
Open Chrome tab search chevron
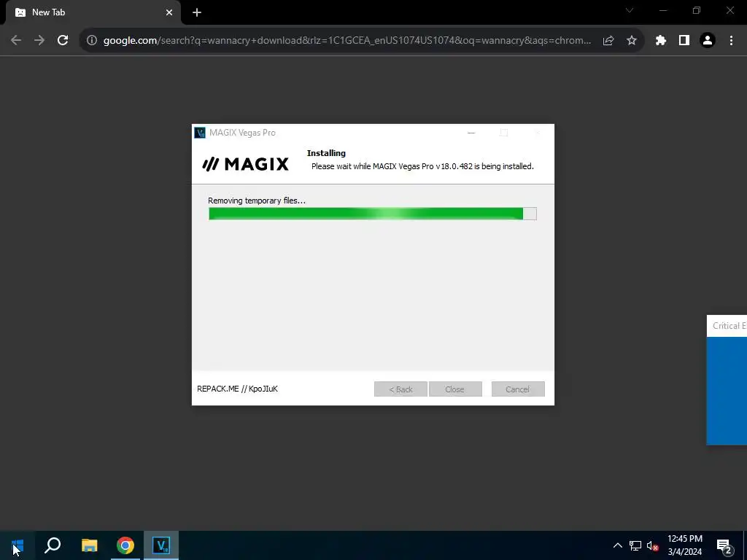click(x=630, y=10)
